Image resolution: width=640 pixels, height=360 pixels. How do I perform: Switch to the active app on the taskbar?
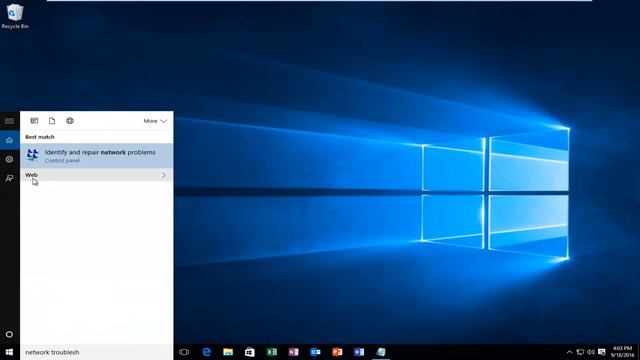point(381,352)
